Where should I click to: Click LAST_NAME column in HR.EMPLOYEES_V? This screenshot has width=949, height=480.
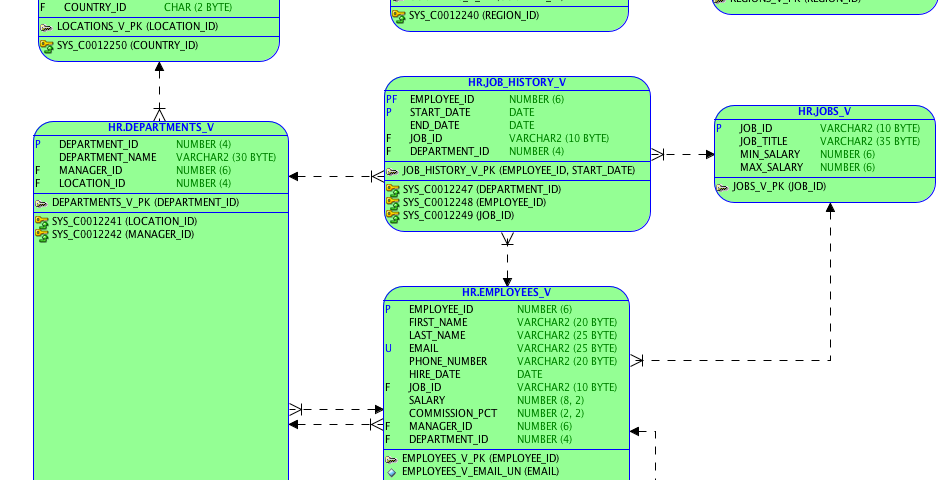(x=437, y=335)
